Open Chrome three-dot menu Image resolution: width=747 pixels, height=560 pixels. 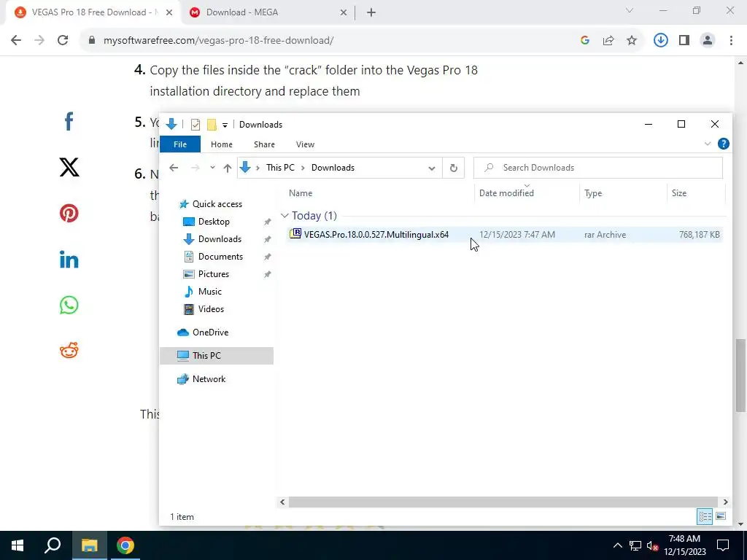731,41
